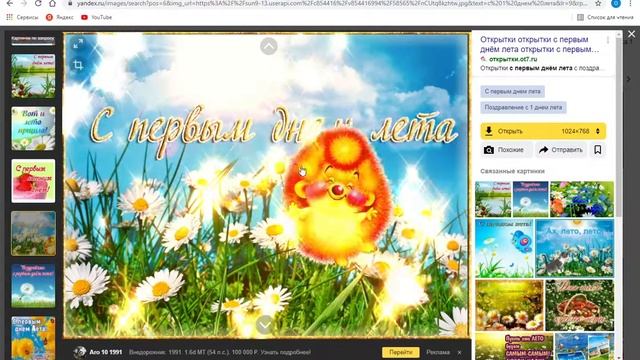Image resolution: width=640 pixels, height=360 pixels.
Task: Open related image with blue bird and daisies
Action: [x=504, y=248]
